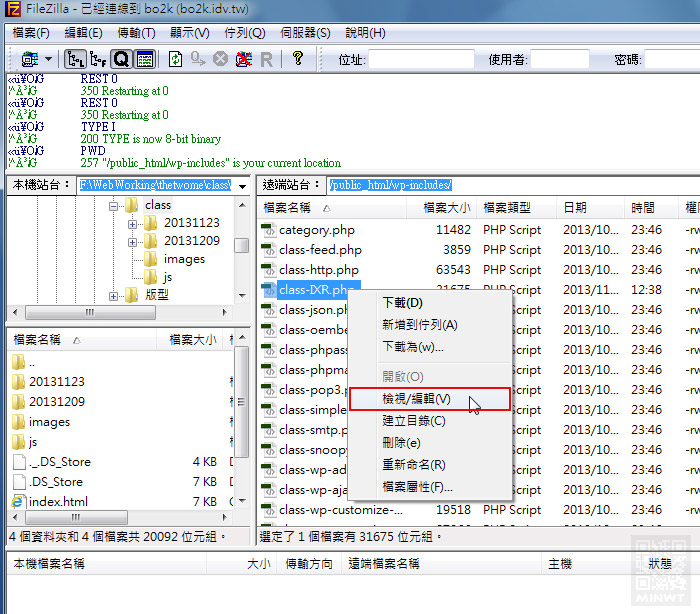Viewport: 700px width, 614px height.
Task: Open the 顯示(V) menu
Action: (x=190, y=33)
